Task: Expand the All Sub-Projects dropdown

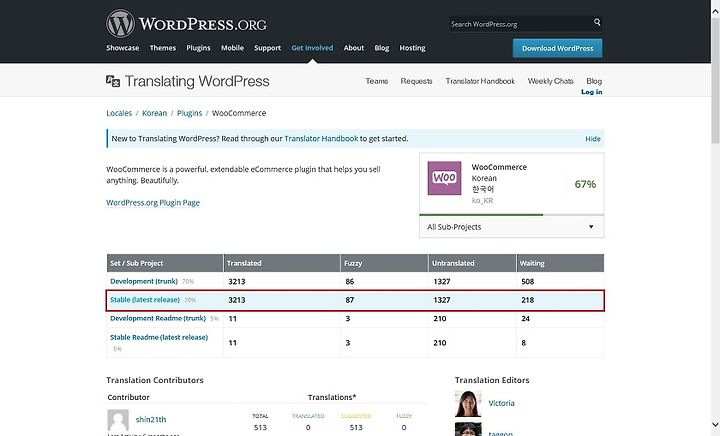Action: pyautogui.click(x=512, y=227)
